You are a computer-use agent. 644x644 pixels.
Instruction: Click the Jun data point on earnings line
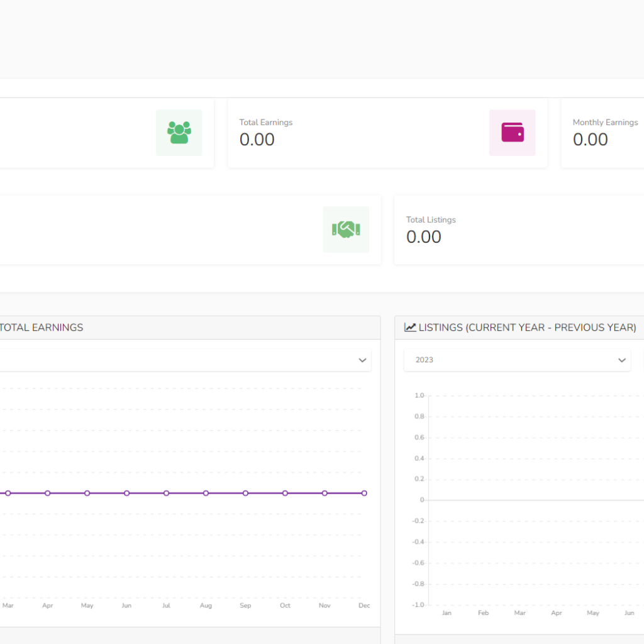tap(126, 493)
